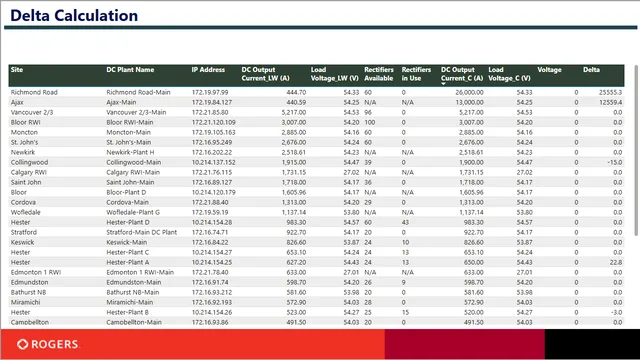This screenshot has width=640, height=360.
Task: Click IP address 10.214.154.28
Action: [x=212, y=222]
